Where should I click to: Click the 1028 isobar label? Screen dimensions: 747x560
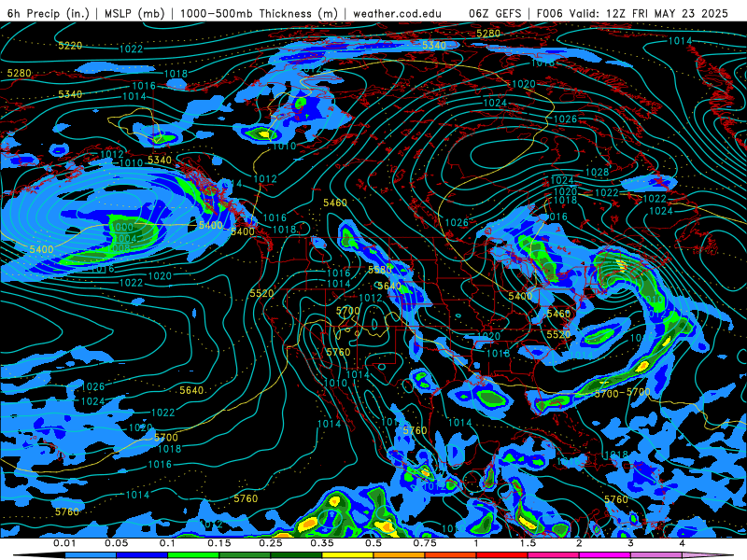click(x=597, y=173)
